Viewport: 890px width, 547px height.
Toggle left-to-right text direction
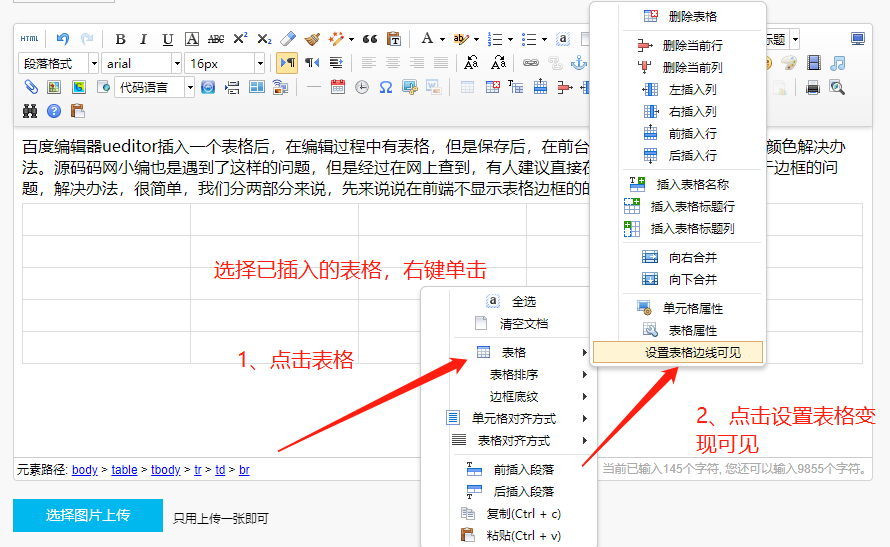click(288, 62)
